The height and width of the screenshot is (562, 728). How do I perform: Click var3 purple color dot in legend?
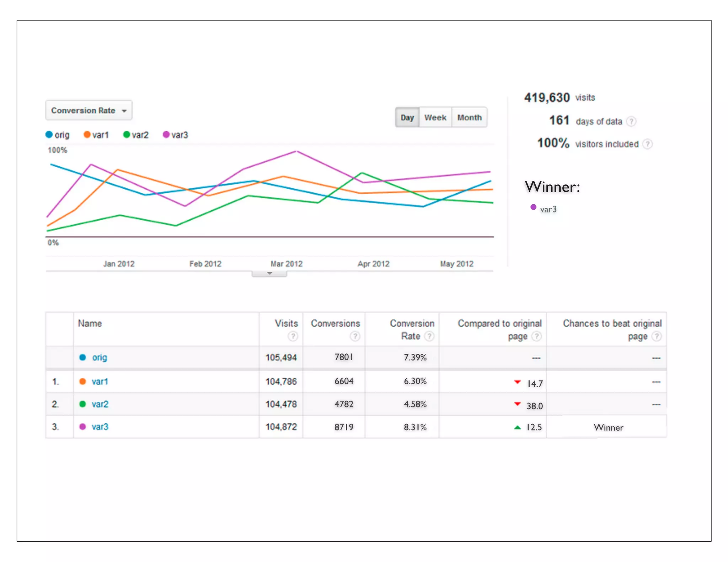click(x=166, y=135)
